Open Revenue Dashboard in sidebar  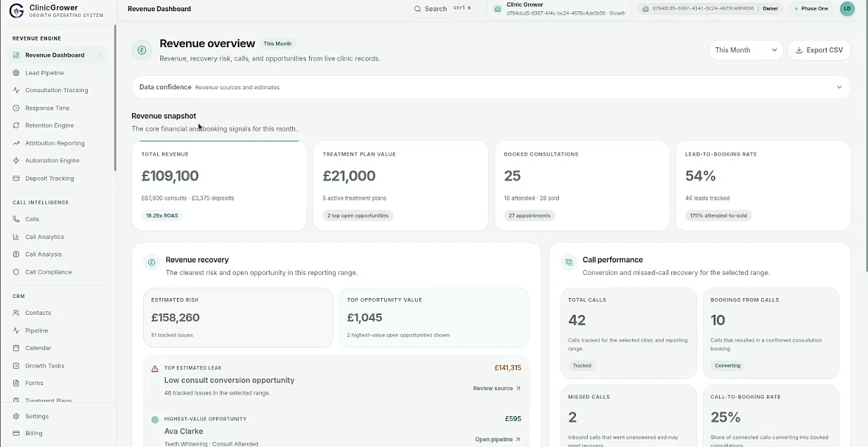point(58,55)
